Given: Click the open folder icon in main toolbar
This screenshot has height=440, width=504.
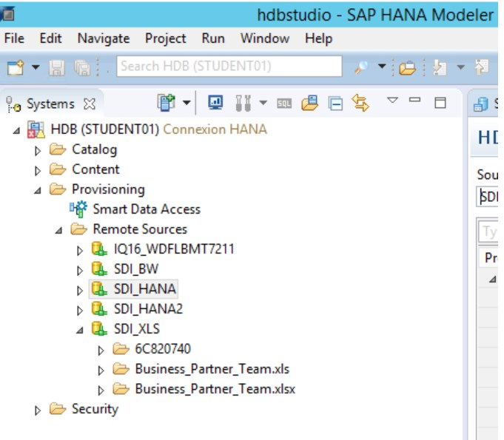Looking at the screenshot, I should [407, 68].
